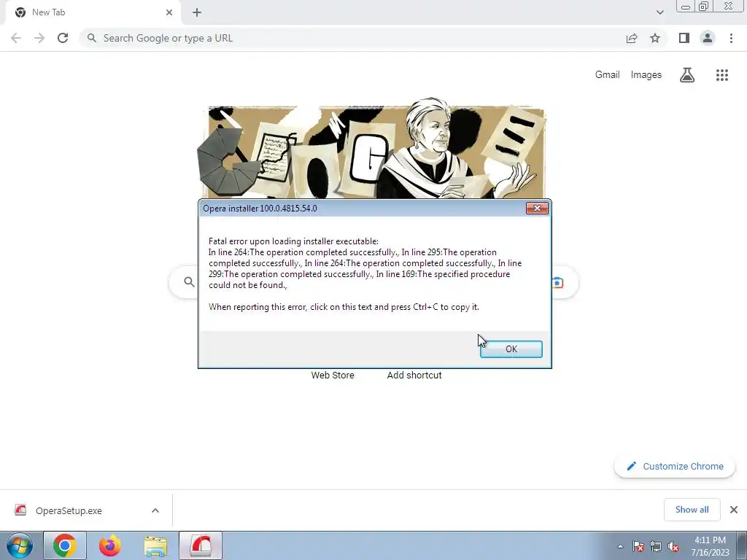Open the Chrome profile avatar
The image size is (747, 560).
(708, 38)
